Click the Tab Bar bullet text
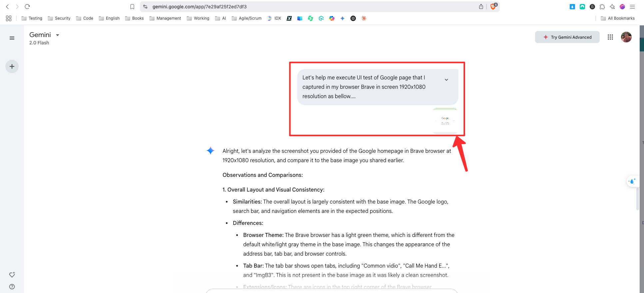The image size is (644, 293). point(346,270)
